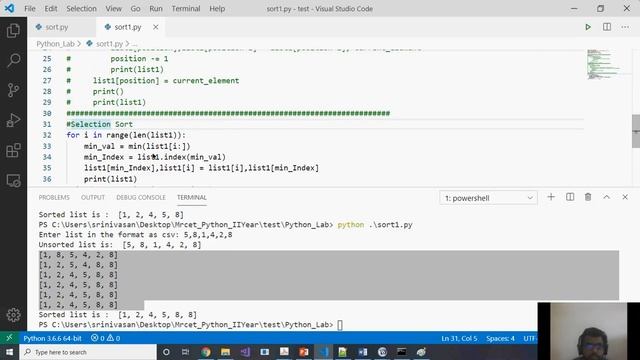Open the Edit menu

[x=51, y=9]
